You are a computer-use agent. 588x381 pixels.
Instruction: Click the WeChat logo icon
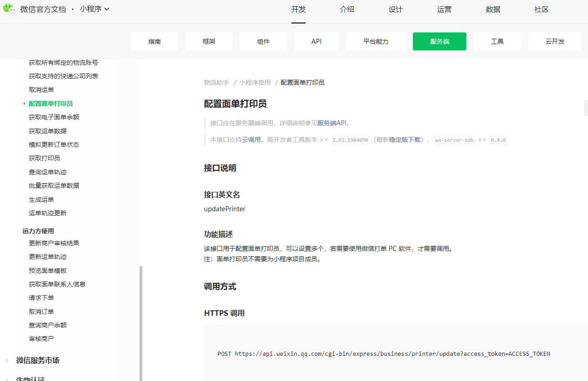tap(9, 9)
